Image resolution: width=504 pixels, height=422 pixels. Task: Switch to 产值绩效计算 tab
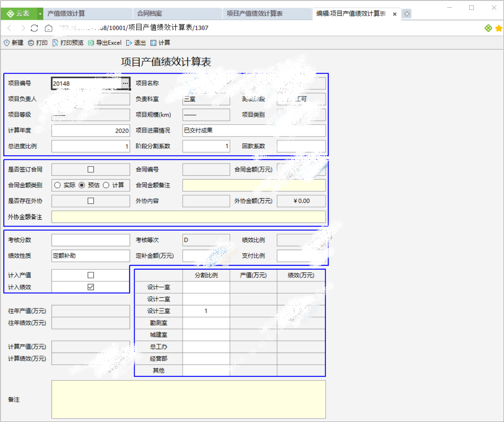pos(88,14)
